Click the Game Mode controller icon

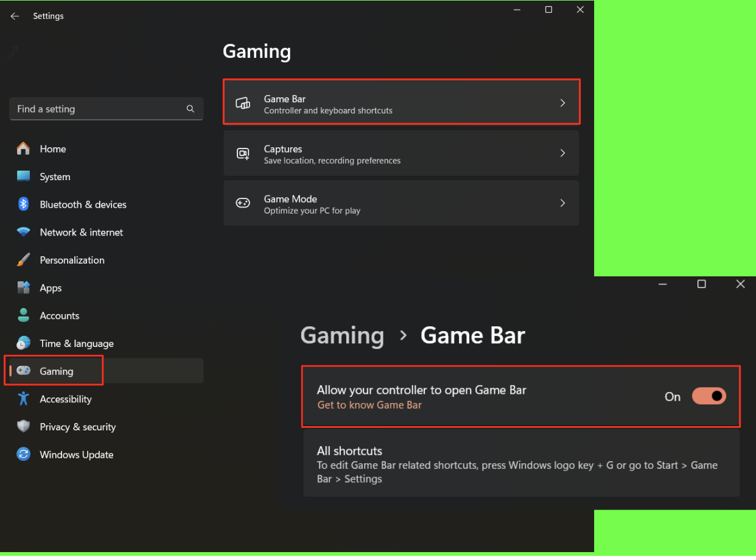point(243,203)
